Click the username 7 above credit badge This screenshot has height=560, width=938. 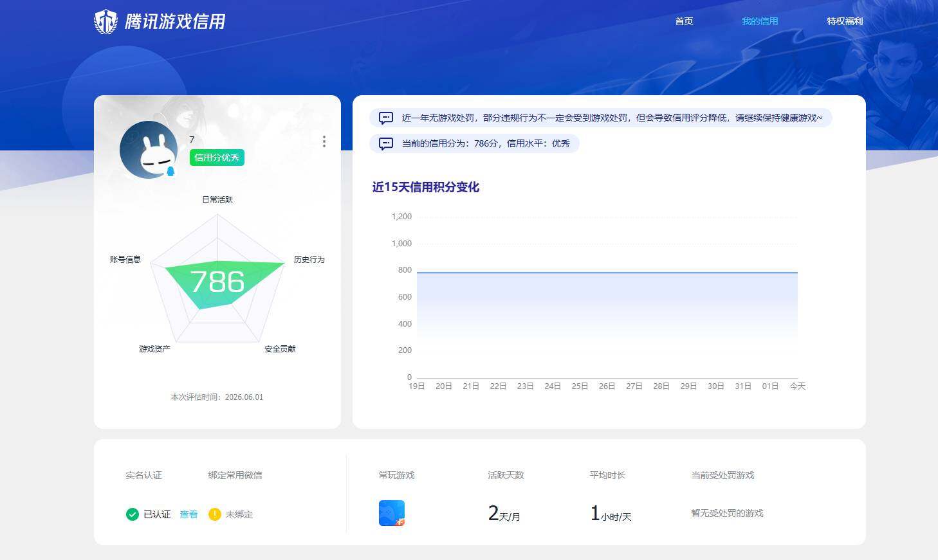click(x=192, y=140)
